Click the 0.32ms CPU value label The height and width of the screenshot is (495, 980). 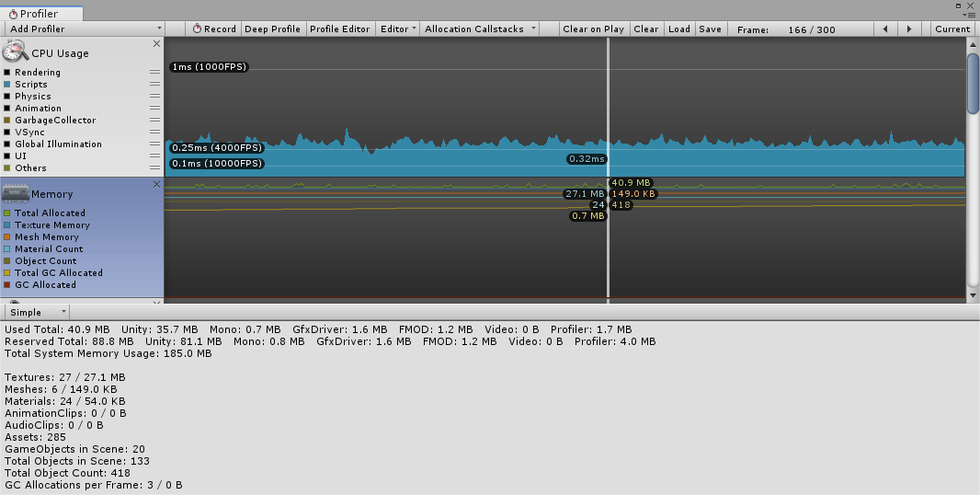(x=587, y=159)
